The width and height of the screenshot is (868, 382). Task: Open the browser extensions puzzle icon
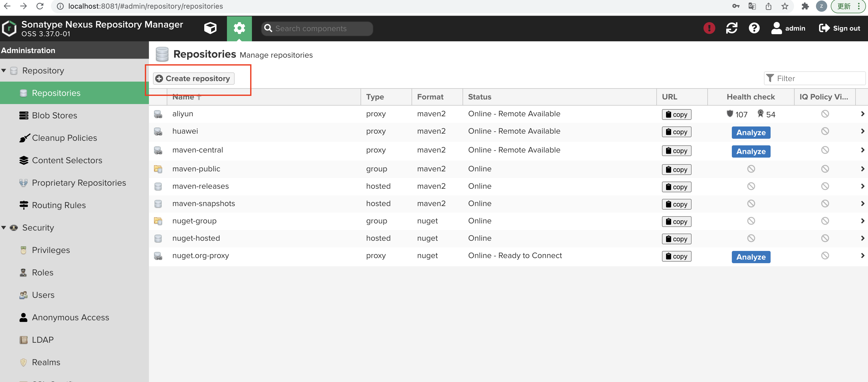(x=805, y=6)
